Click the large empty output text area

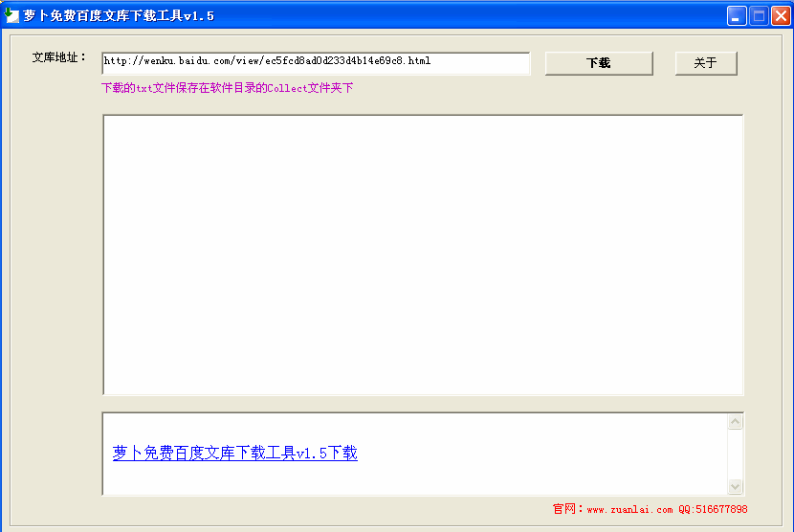[423, 255]
